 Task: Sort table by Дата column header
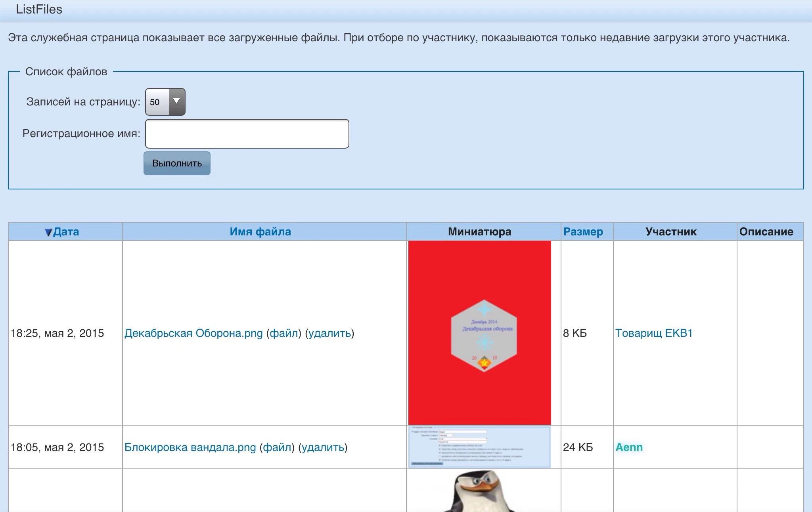click(66, 232)
